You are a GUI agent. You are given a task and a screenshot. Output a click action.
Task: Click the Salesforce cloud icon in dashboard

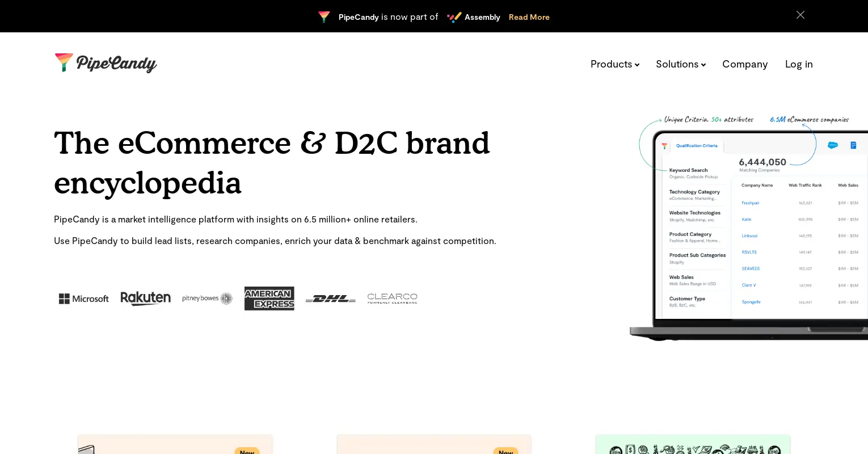tap(833, 145)
